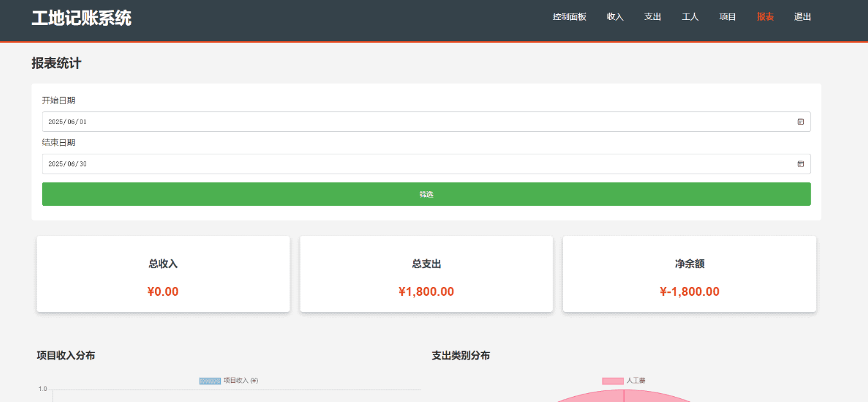Open calendar picker in end date field

pyautogui.click(x=800, y=164)
